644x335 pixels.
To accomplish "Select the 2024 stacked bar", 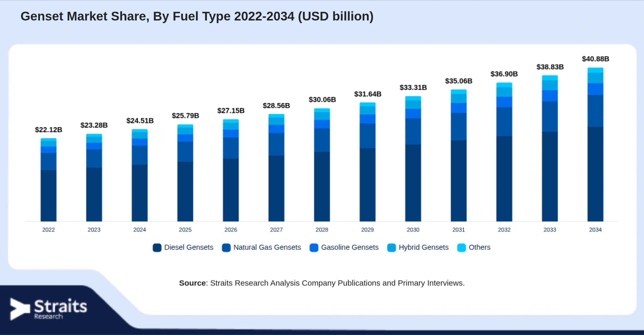I will click(140, 175).
